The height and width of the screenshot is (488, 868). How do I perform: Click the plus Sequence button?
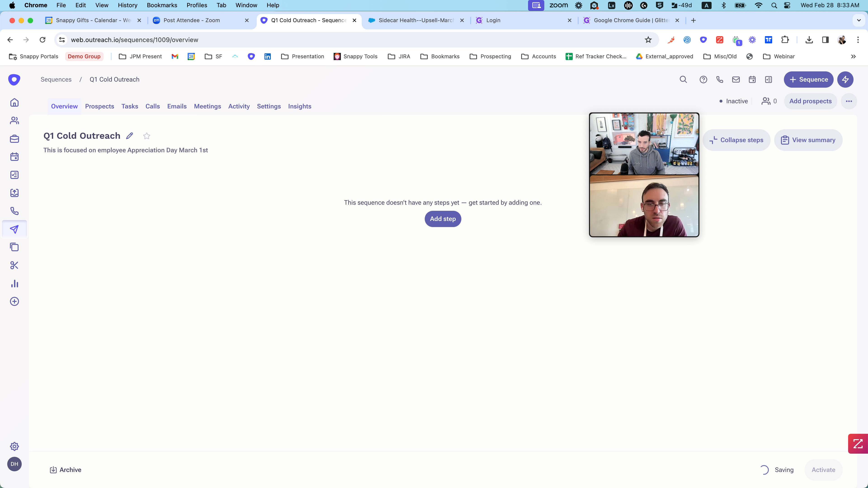tap(808, 80)
